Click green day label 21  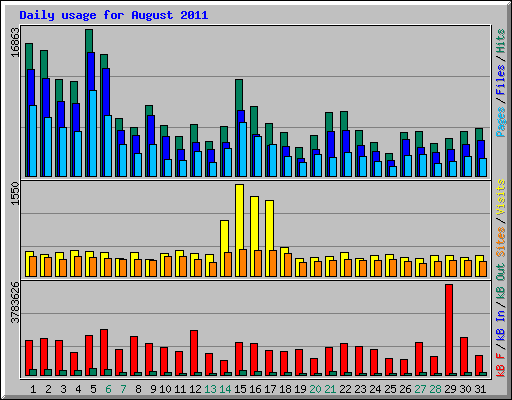coord(330,389)
